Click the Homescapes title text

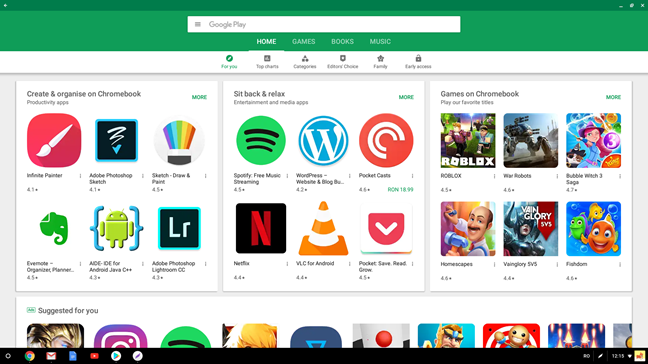click(x=456, y=264)
